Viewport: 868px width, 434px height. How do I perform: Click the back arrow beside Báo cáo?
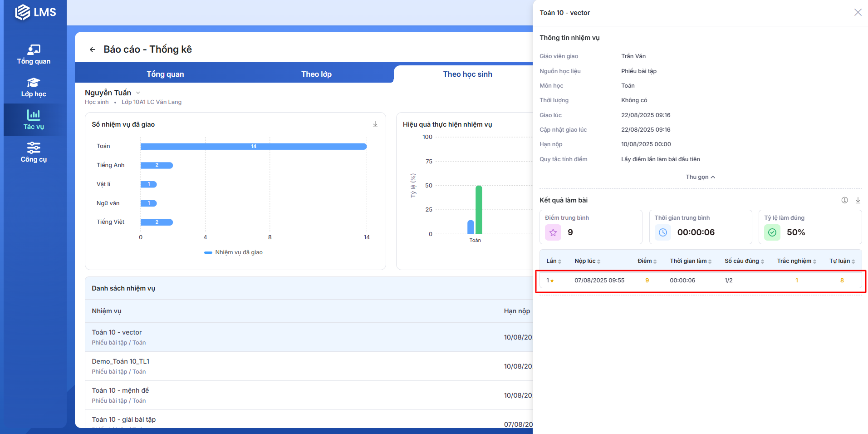tap(93, 49)
